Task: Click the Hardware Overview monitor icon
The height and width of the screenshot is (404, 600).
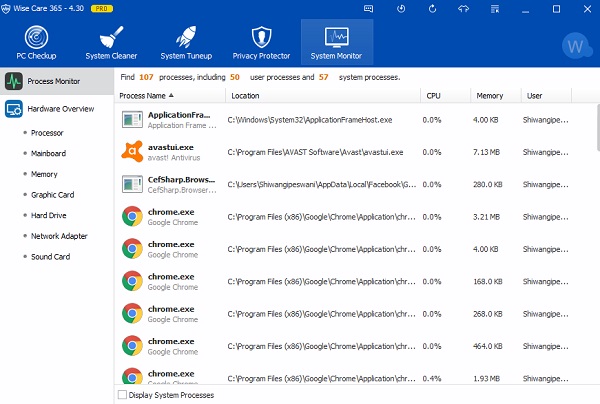Action: point(14,109)
